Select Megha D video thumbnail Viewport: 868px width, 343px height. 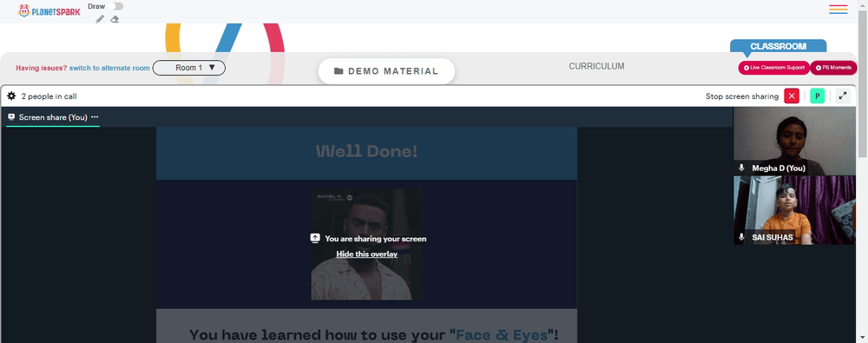[x=794, y=141]
